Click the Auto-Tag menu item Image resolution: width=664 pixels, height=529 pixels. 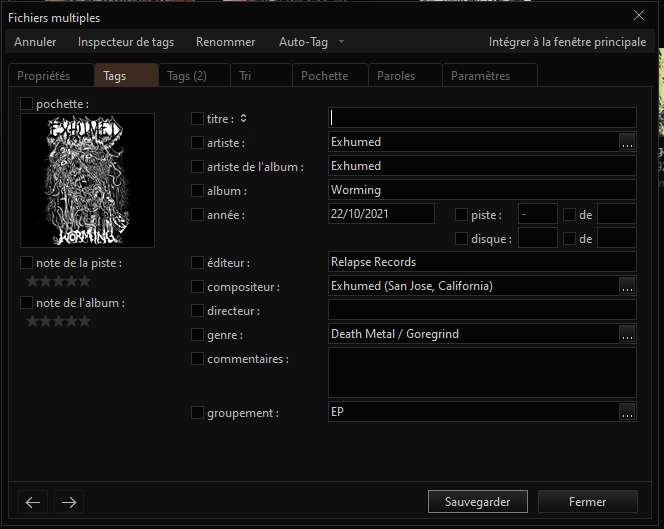point(303,42)
